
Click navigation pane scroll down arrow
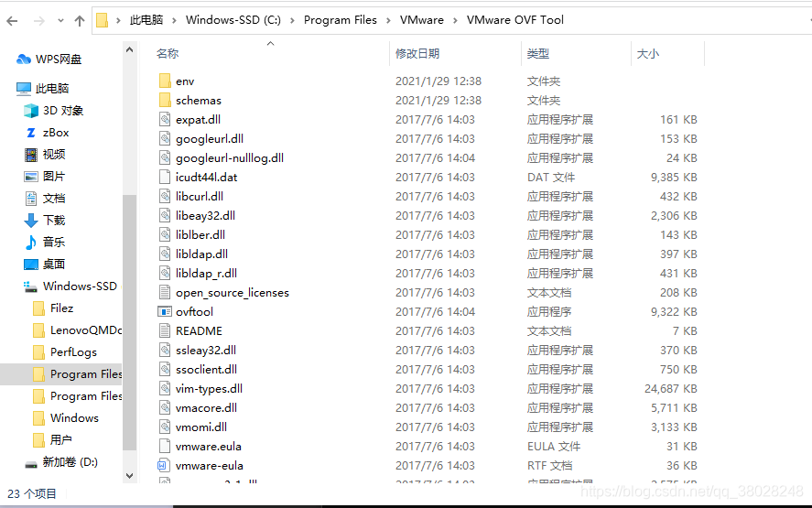tap(129, 476)
